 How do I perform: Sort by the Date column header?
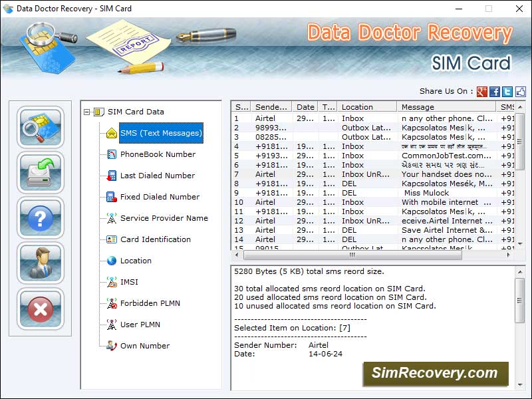click(305, 107)
